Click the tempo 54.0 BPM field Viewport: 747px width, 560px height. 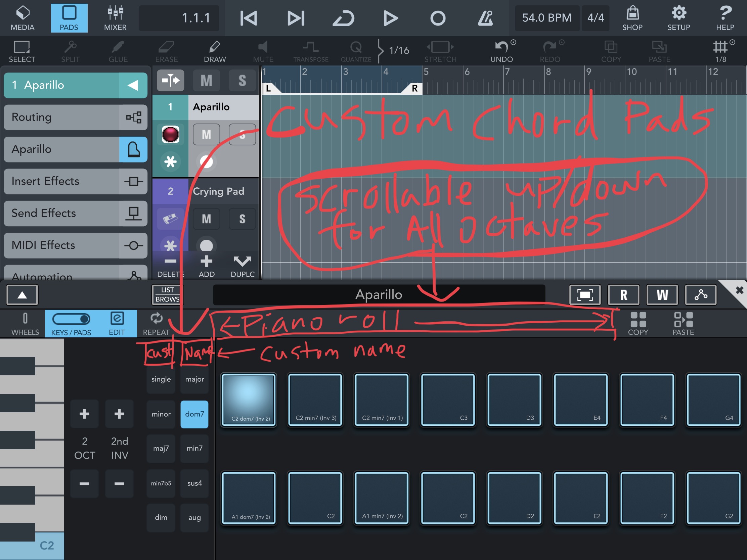pyautogui.click(x=546, y=18)
